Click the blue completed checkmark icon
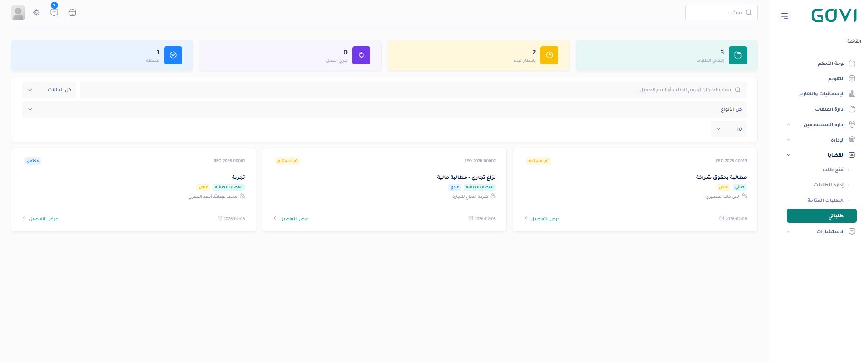The image size is (868, 363). point(173,55)
